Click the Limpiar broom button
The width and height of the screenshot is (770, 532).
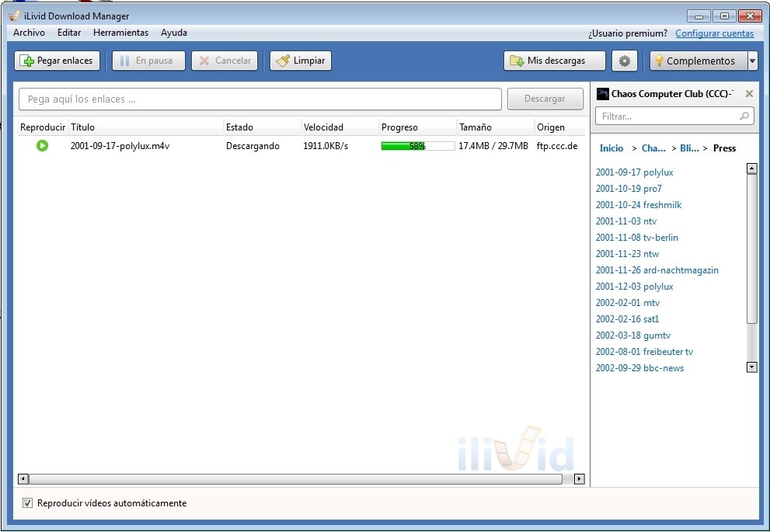pos(301,61)
